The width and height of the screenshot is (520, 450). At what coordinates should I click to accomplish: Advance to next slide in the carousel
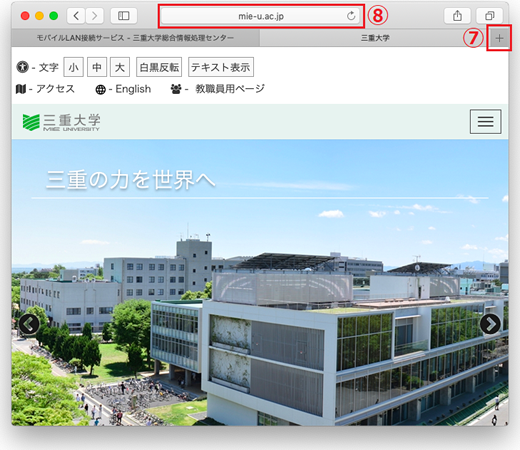point(490,324)
